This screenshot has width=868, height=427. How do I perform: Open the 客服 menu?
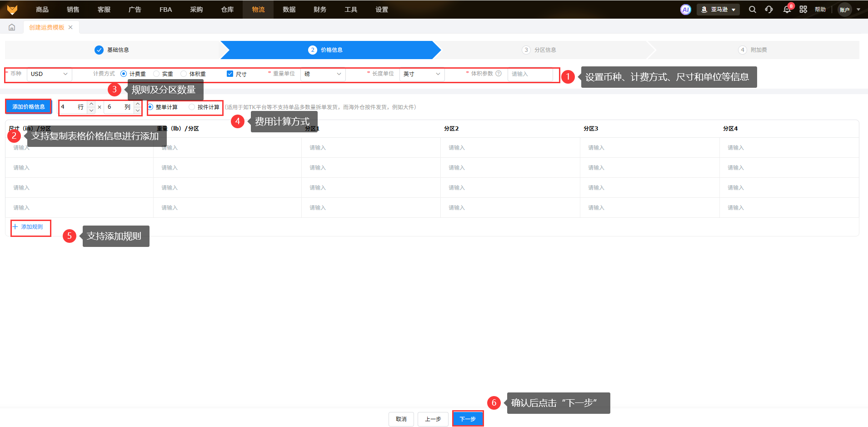[x=104, y=10]
